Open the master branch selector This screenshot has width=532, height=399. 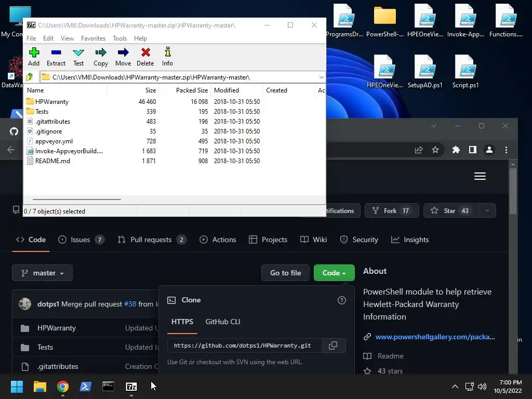[x=43, y=273]
